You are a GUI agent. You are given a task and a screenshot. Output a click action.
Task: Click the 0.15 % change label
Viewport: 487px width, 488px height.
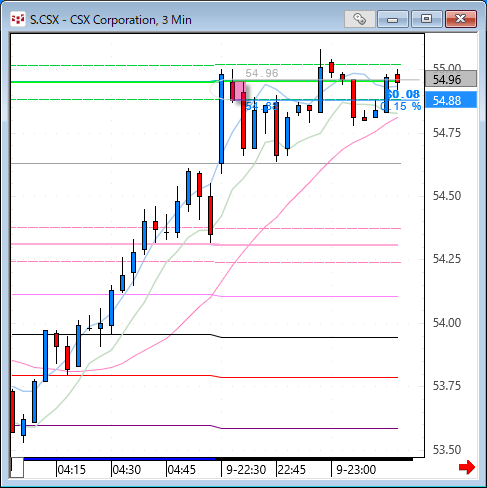[400, 106]
